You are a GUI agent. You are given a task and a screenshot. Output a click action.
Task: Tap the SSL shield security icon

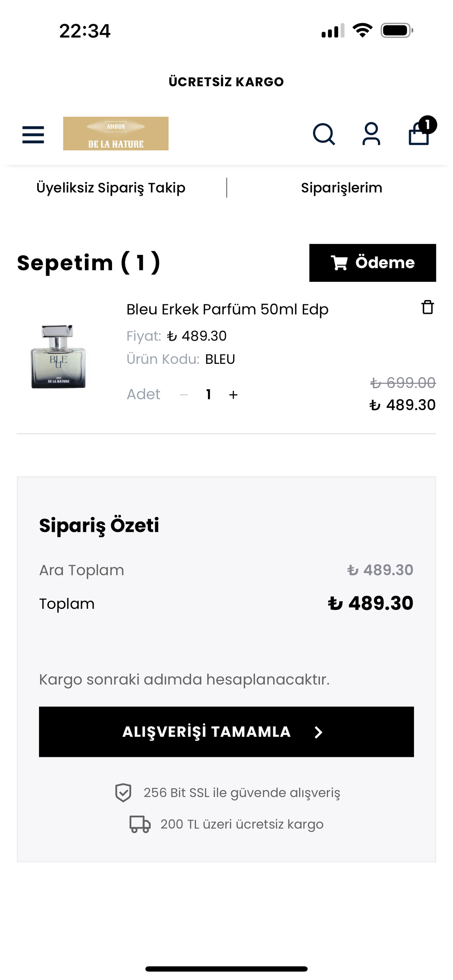point(123,793)
